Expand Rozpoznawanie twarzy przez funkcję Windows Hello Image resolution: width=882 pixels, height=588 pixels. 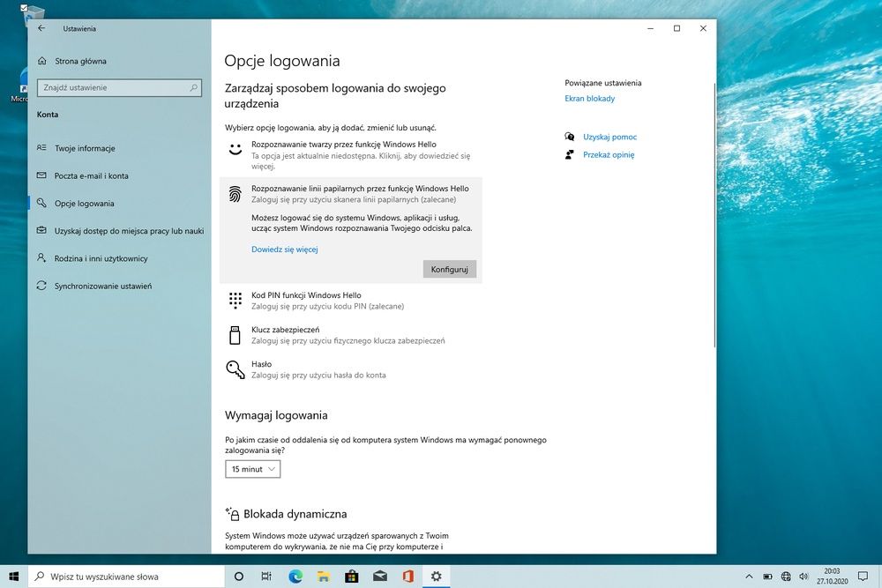351,154
